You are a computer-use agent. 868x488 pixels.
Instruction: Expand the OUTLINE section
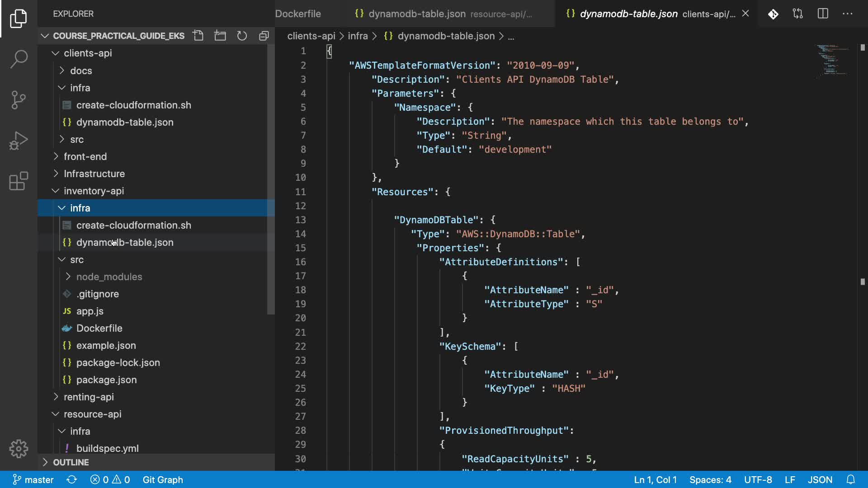[71, 462]
